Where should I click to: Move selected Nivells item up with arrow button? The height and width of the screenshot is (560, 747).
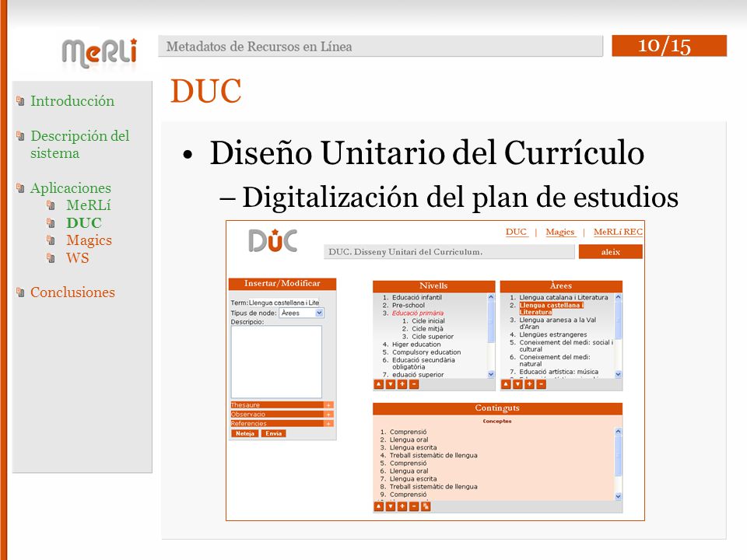pos(379,385)
